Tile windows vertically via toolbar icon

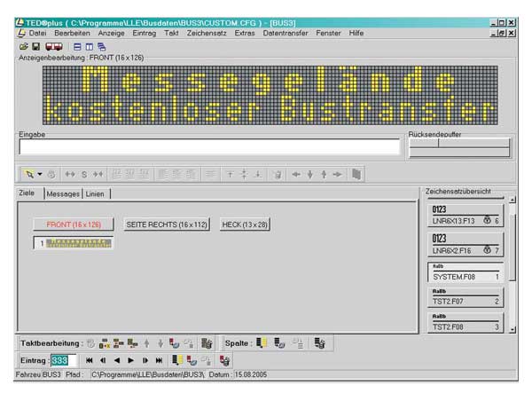tap(90, 46)
